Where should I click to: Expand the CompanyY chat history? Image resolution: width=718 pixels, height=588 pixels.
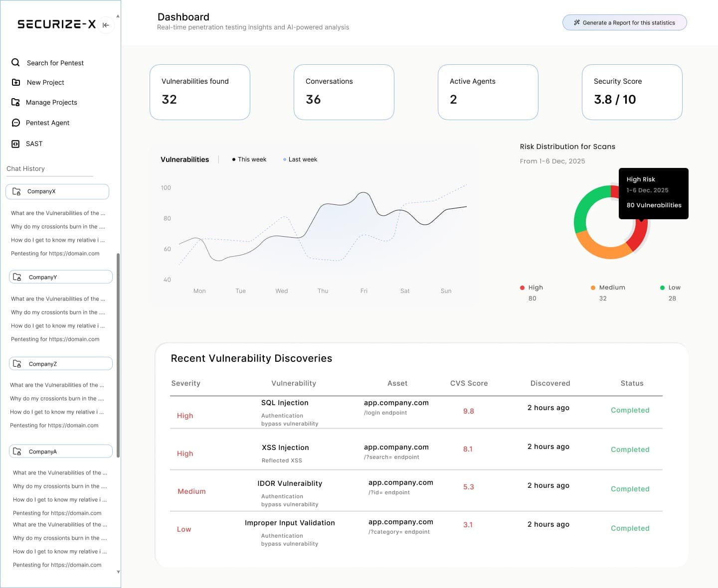(60, 277)
